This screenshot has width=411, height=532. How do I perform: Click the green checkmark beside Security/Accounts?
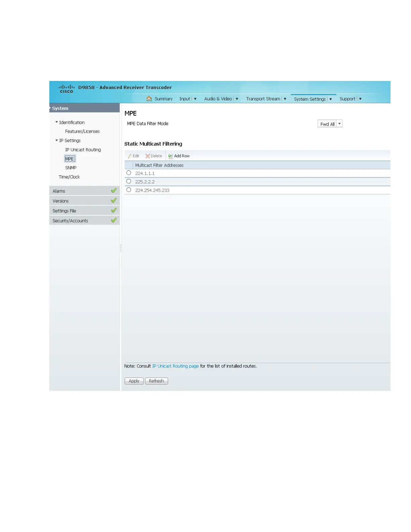114,220
